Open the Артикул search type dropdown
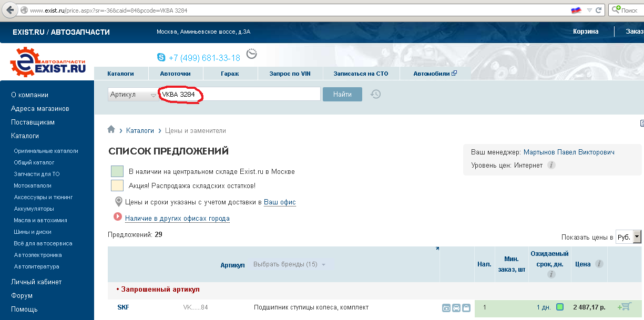Screen dimensions: 644x320 134,95
